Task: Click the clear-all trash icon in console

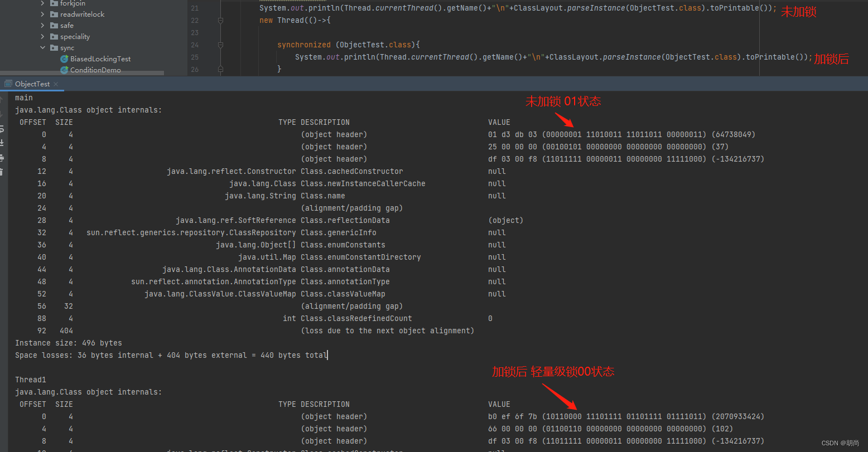Action: pos(2,172)
